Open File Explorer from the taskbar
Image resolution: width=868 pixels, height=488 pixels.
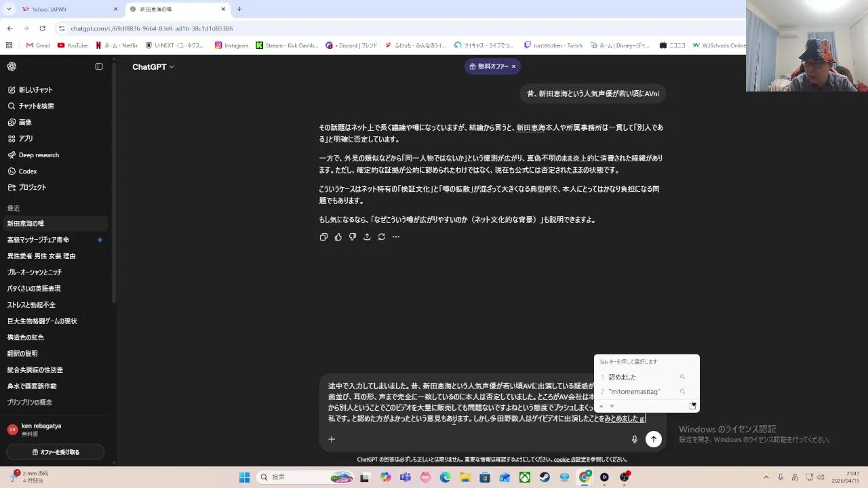465,477
